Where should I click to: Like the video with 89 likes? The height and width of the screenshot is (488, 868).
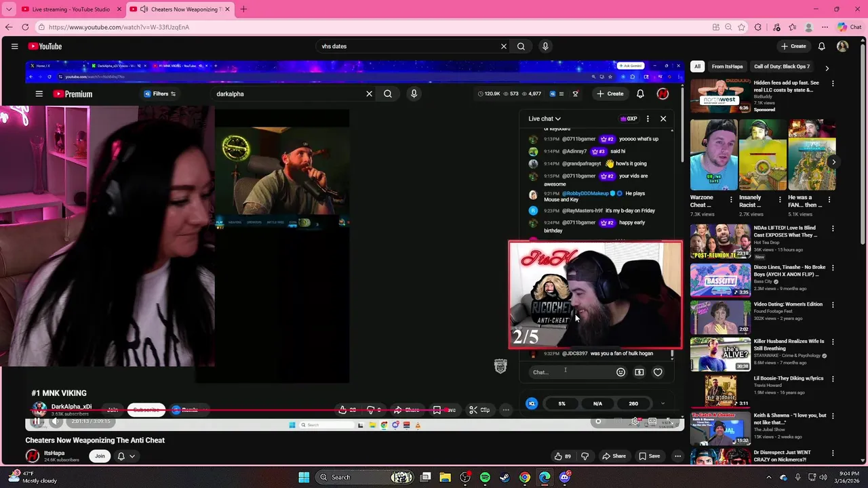[x=563, y=456]
